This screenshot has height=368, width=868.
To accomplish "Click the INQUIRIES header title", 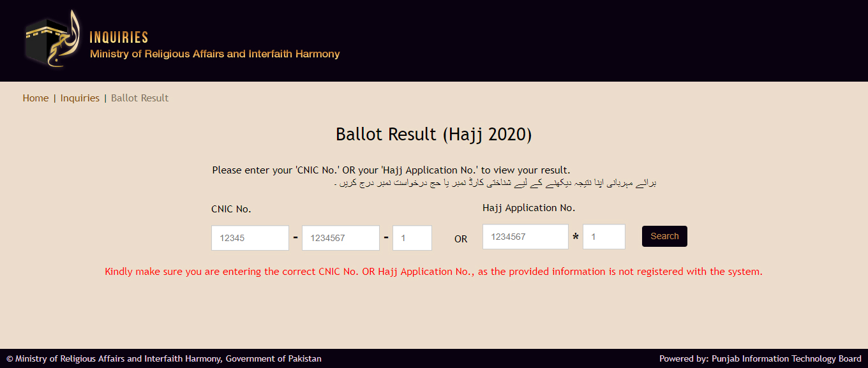I will pos(119,38).
